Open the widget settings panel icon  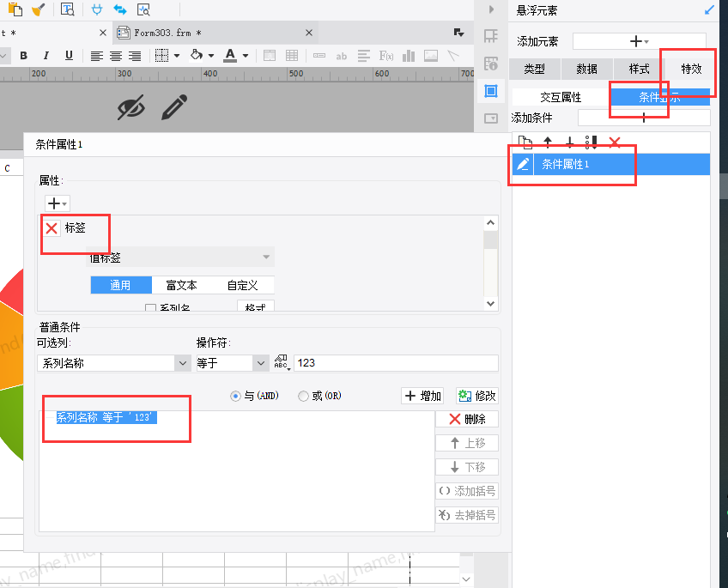tap(491, 118)
